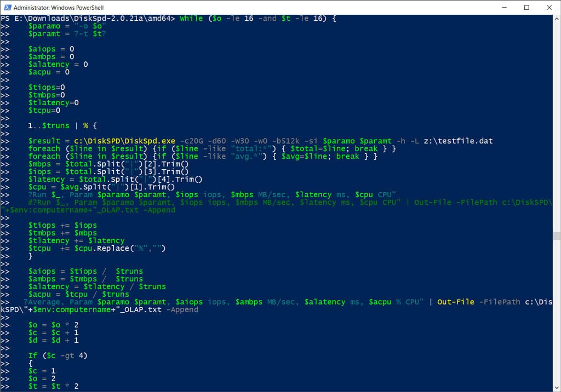Click the scrollbar down arrow
Screen dimensions: 561x392
[x=557, y=388]
